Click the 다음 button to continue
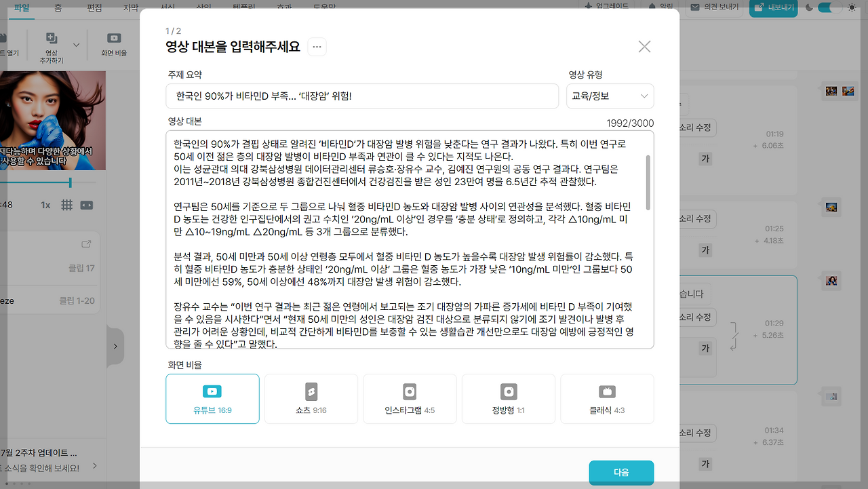Viewport: 868px width, 489px height. (x=623, y=473)
